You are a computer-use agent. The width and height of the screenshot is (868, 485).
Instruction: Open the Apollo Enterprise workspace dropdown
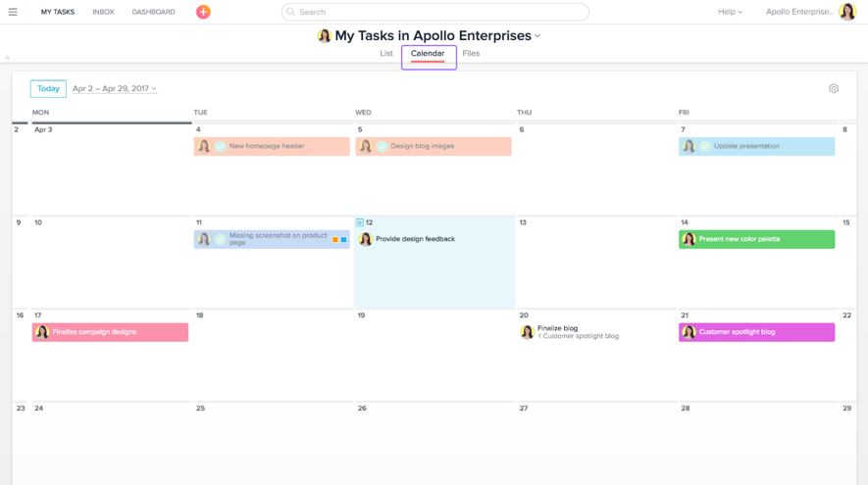tap(799, 12)
